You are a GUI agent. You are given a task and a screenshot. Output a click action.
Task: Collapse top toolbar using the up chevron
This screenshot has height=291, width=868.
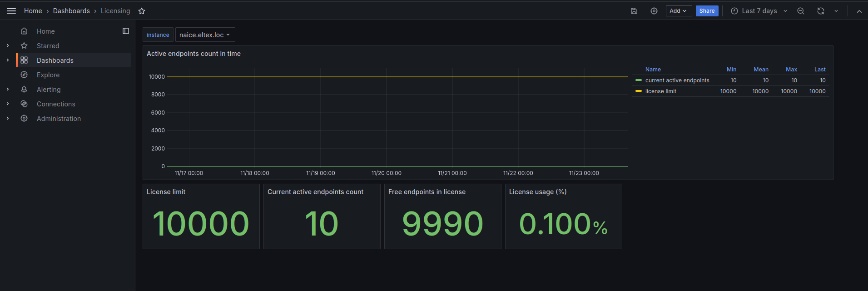click(x=859, y=11)
